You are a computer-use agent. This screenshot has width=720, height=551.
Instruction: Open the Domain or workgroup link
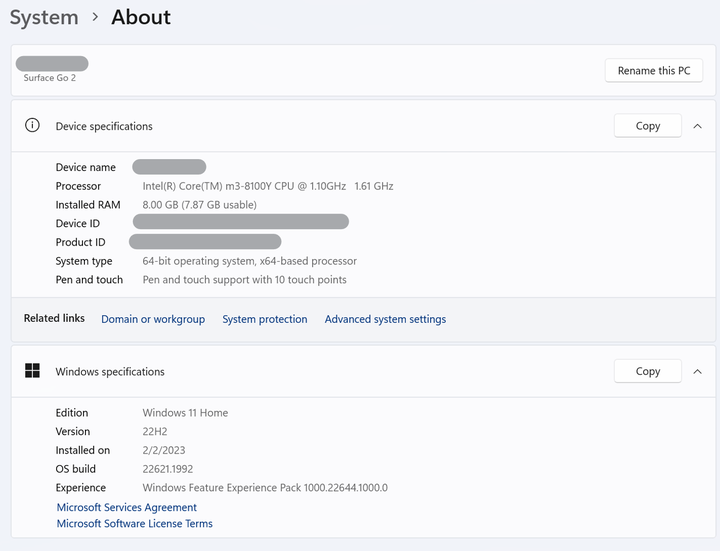(153, 319)
